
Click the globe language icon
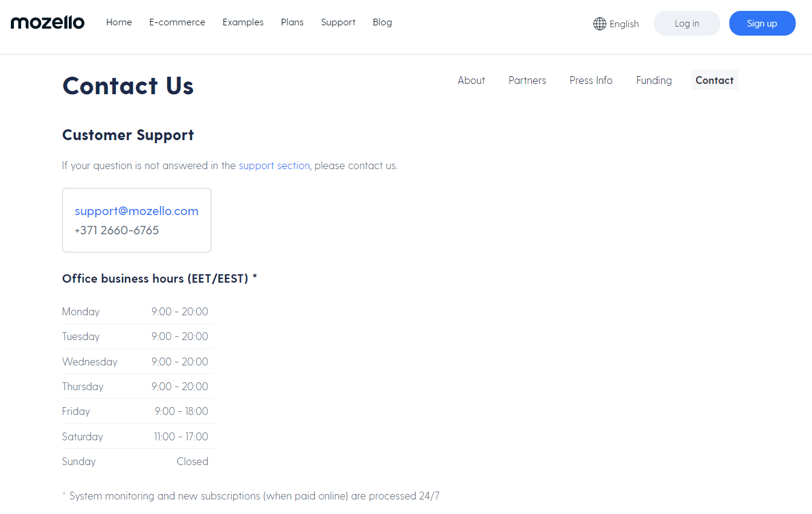point(599,24)
